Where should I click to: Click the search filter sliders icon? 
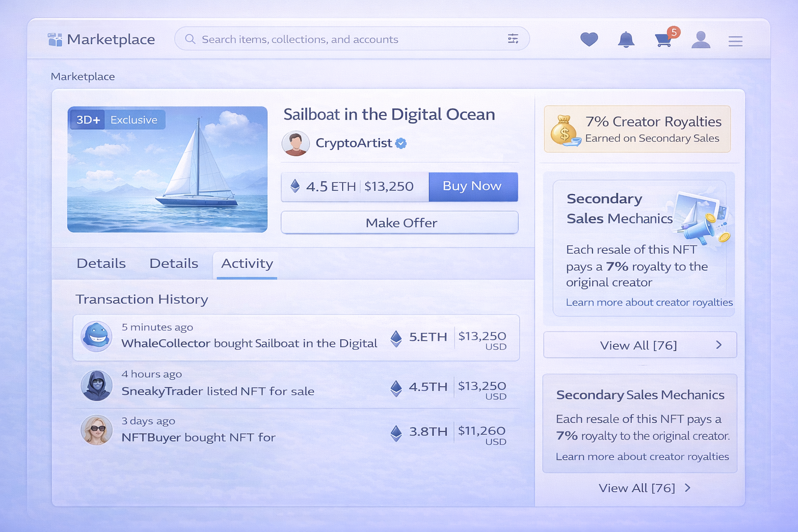click(x=513, y=39)
